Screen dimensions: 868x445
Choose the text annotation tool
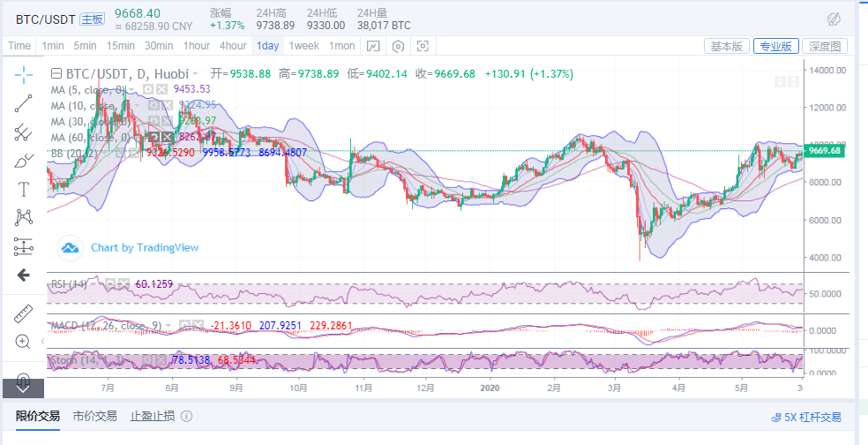coord(23,190)
